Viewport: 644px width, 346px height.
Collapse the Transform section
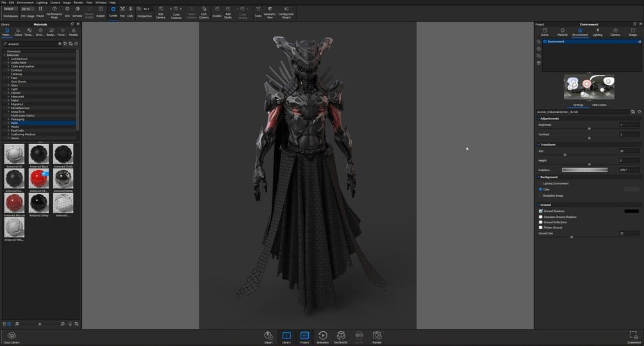click(538, 144)
